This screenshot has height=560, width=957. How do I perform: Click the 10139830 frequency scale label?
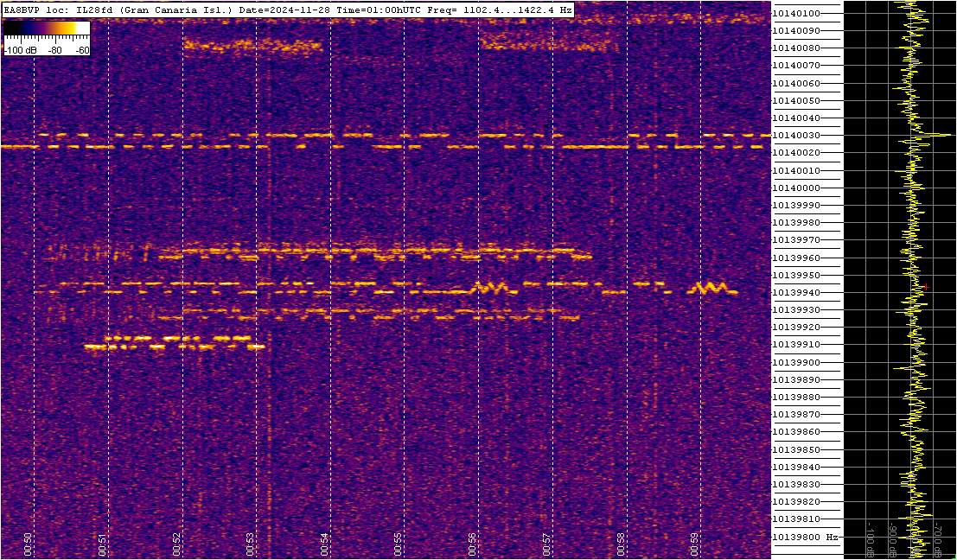pos(796,484)
